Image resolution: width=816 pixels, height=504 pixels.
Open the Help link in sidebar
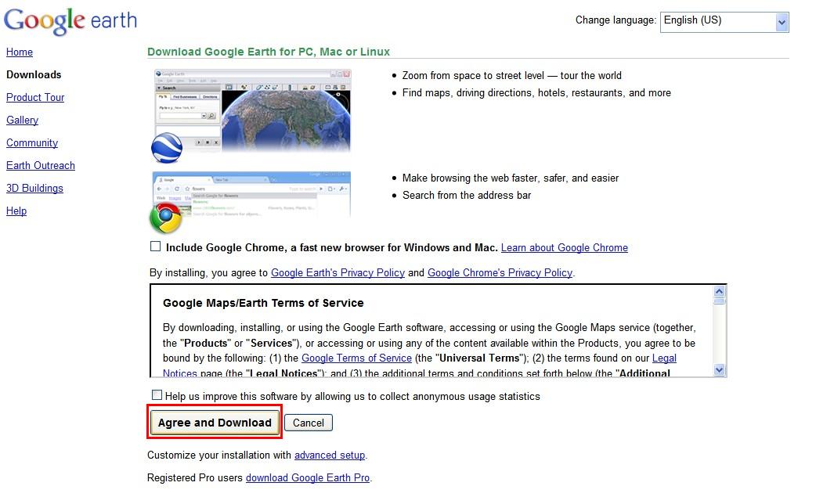16,211
